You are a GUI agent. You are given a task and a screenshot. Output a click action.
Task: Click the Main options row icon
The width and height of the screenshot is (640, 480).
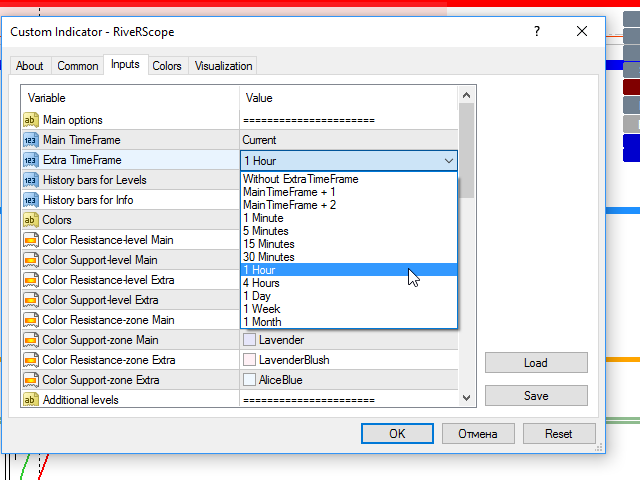30,120
